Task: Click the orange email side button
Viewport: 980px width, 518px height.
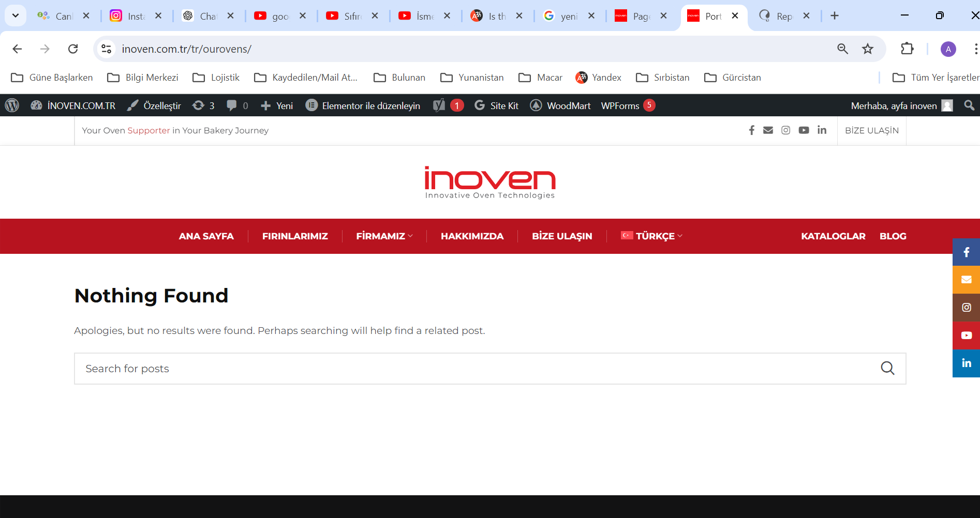Action: 966,280
